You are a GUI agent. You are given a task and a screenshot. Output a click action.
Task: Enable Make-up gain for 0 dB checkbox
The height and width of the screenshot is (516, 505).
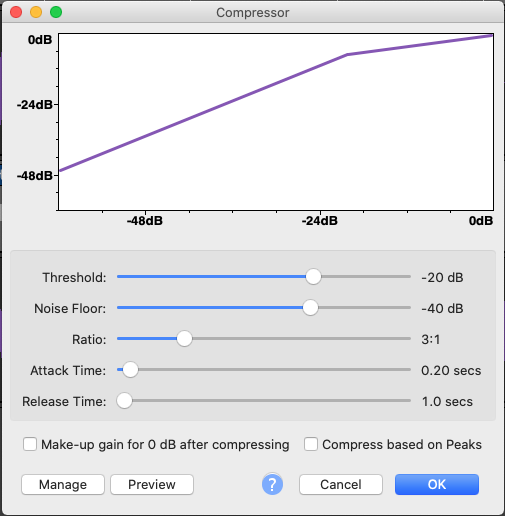[30, 444]
